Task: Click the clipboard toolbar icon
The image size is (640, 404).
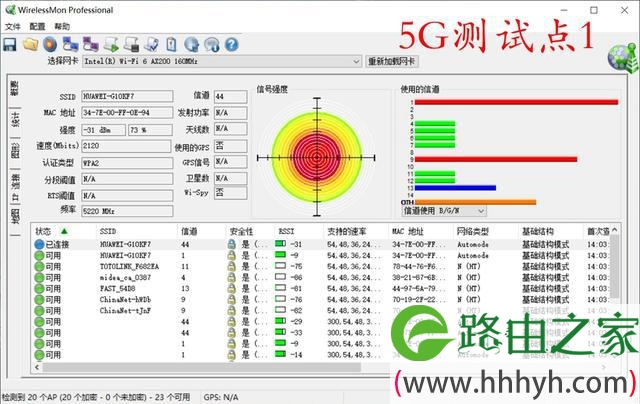Action: click(x=171, y=44)
